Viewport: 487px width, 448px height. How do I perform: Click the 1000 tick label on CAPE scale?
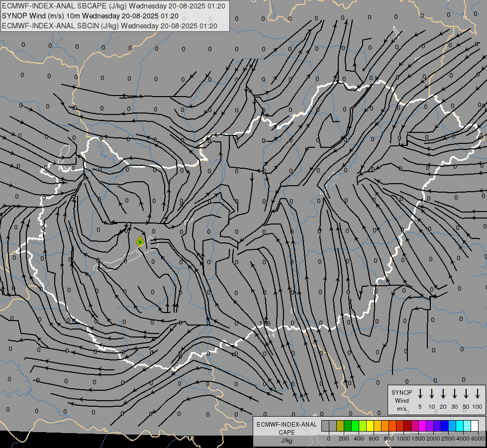click(x=403, y=439)
